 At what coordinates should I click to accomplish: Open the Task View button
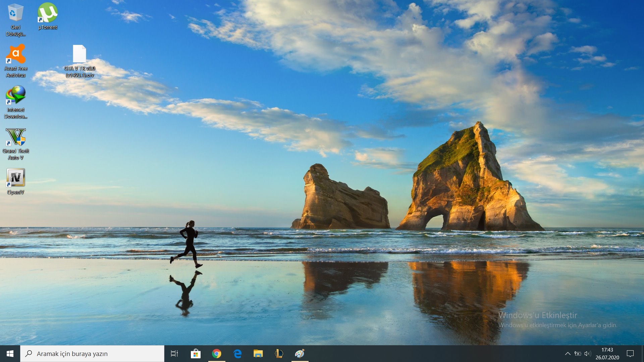coord(174,354)
